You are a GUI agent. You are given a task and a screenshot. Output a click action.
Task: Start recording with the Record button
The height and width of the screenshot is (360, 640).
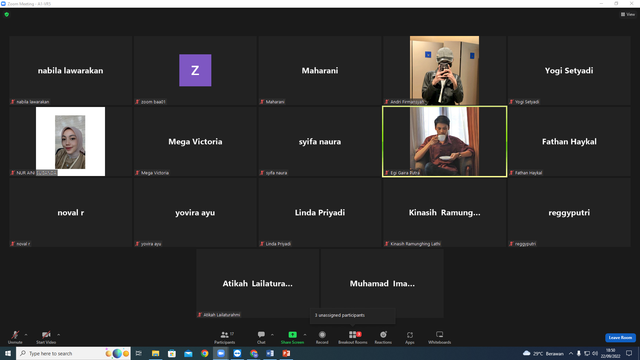pyautogui.click(x=322, y=337)
